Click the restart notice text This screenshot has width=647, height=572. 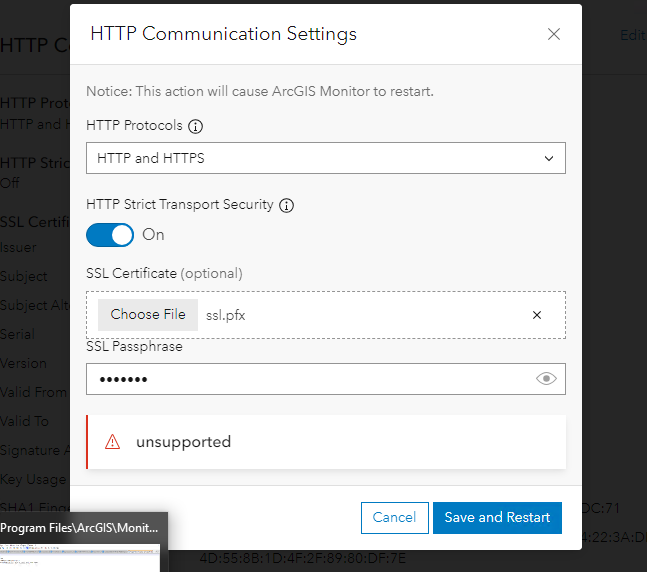coord(260,91)
